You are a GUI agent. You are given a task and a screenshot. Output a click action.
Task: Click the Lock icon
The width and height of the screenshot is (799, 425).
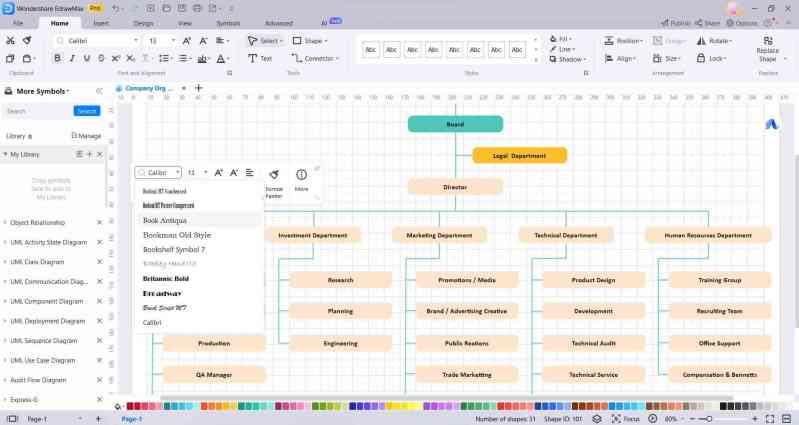pos(701,59)
